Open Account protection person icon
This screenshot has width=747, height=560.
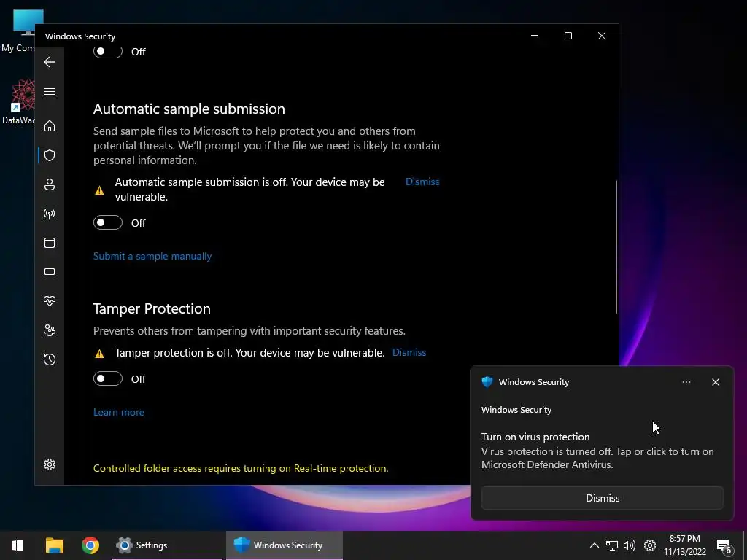pyautogui.click(x=50, y=184)
